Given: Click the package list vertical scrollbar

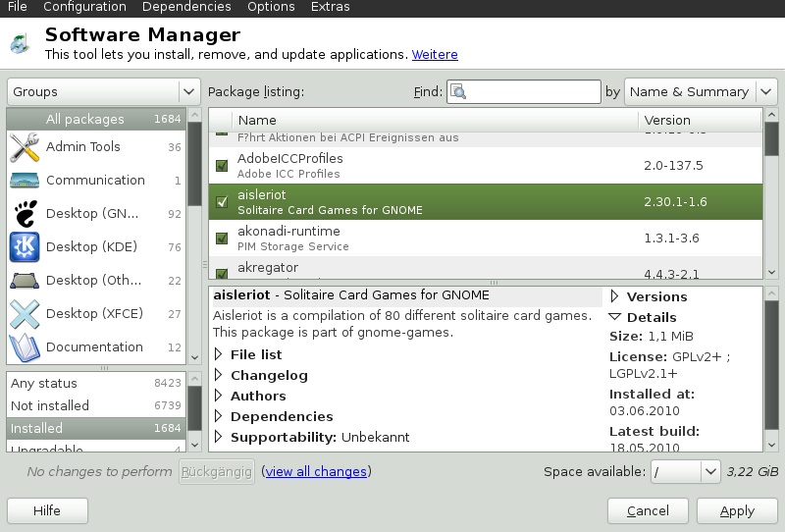Looking at the screenshot, I should click(770, 196).
